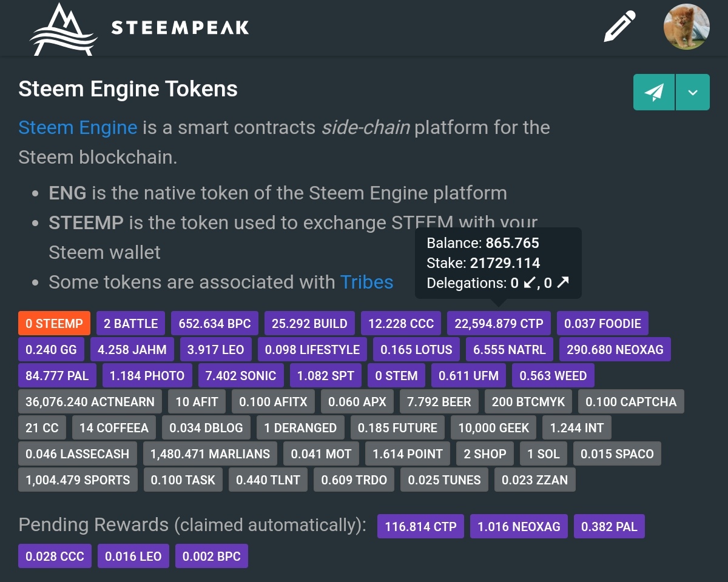This screenshot has height=582, width=728.
Task: Click the STEEMPEAK brand text
Action: coord(180,28)
